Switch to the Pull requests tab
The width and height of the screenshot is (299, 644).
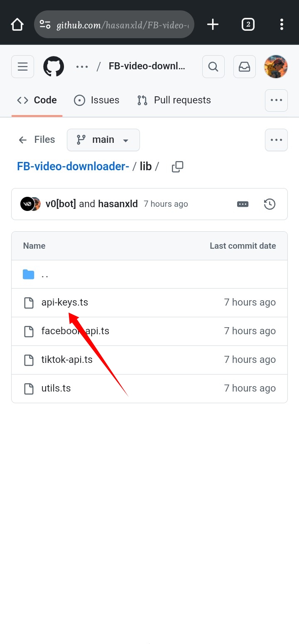174,100
